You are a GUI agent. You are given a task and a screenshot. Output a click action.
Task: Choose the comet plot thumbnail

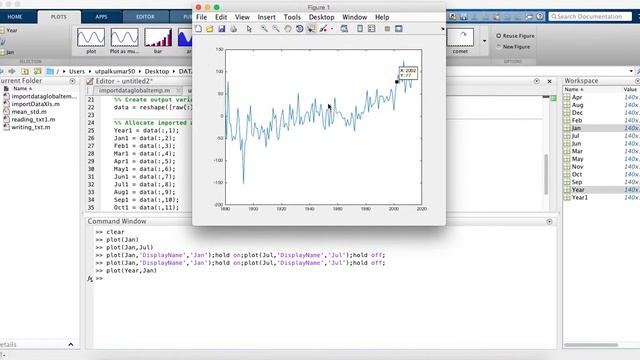pyautogui.click(x=460, y=40)
